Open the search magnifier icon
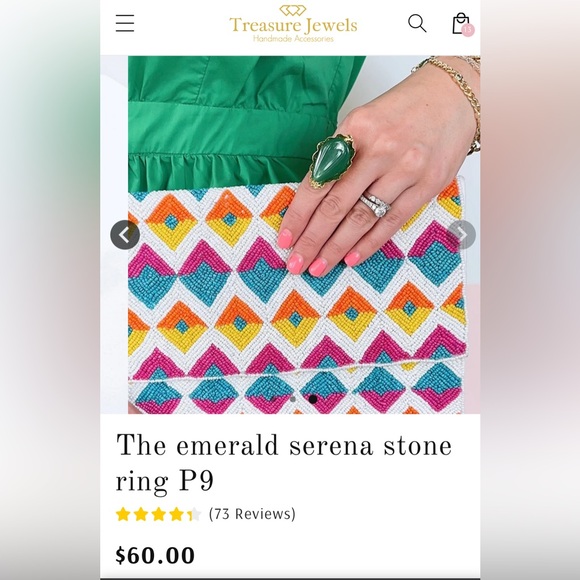Screen dimensions: 580x580 click(417, 23)
